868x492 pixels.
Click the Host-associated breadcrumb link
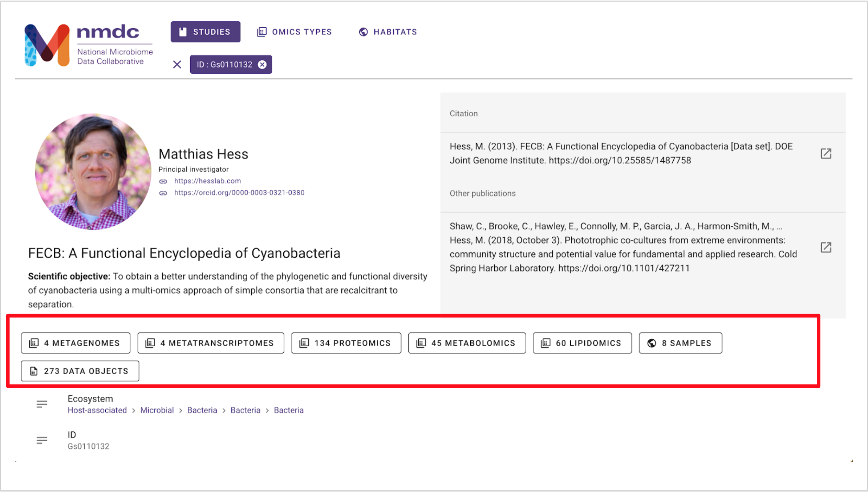coord(97,410)
